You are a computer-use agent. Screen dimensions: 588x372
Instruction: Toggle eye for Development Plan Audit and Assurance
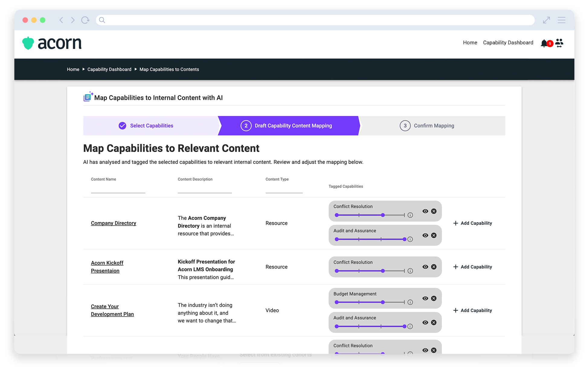click(425, 323)
